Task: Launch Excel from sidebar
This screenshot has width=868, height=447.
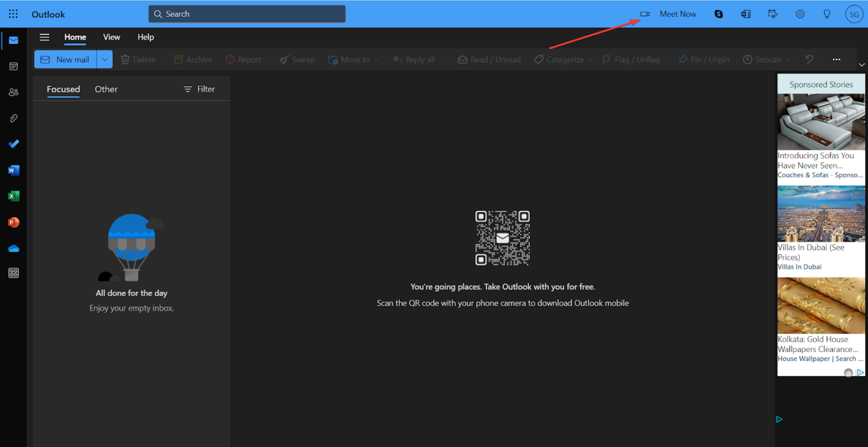Action: coord(13,196)
